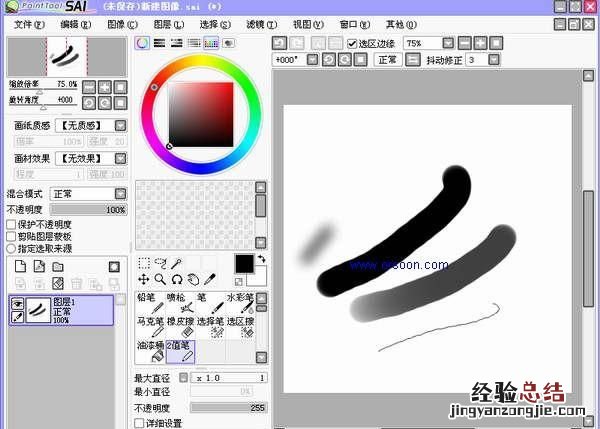Screen dimensions: 600x429
Task: Enable 保护不透明度 checkbox
Action: [11, 225]
